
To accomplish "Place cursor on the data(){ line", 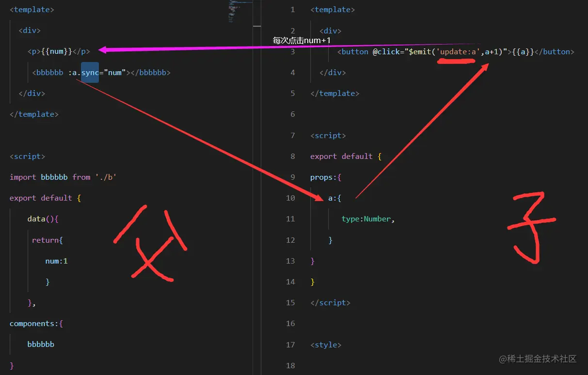I will [43, 219].
